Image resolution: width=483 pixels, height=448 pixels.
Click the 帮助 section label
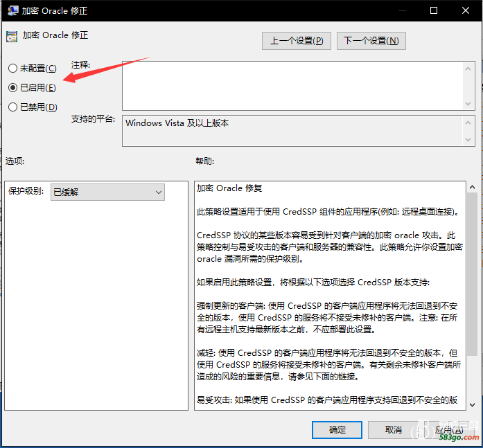click(205, 161)
